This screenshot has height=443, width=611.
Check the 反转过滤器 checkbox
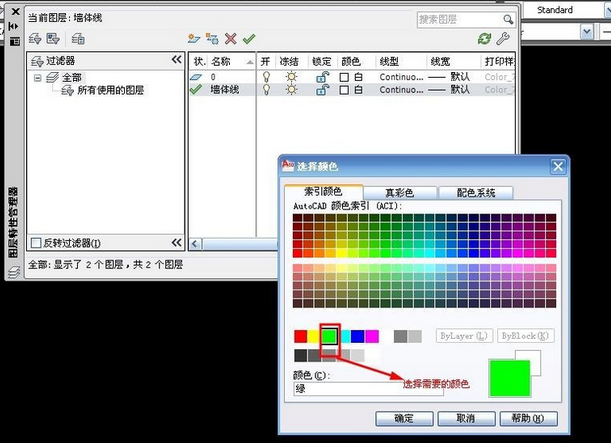tap(36, 242)
